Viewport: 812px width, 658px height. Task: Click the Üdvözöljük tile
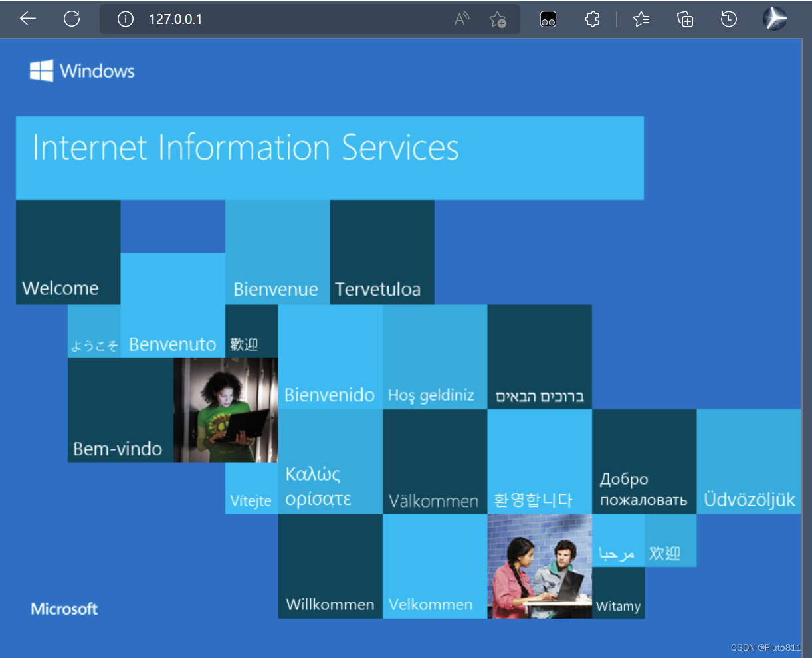(749, 461)
